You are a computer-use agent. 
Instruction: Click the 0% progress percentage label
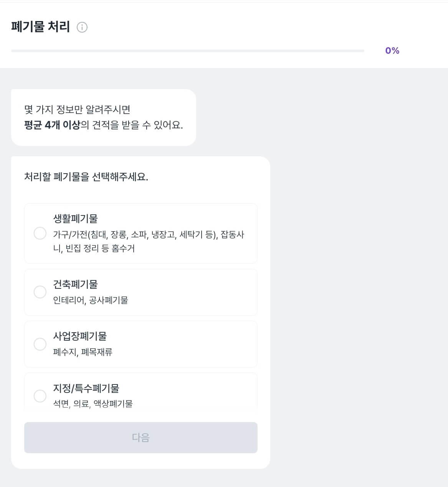coord(392,51)
